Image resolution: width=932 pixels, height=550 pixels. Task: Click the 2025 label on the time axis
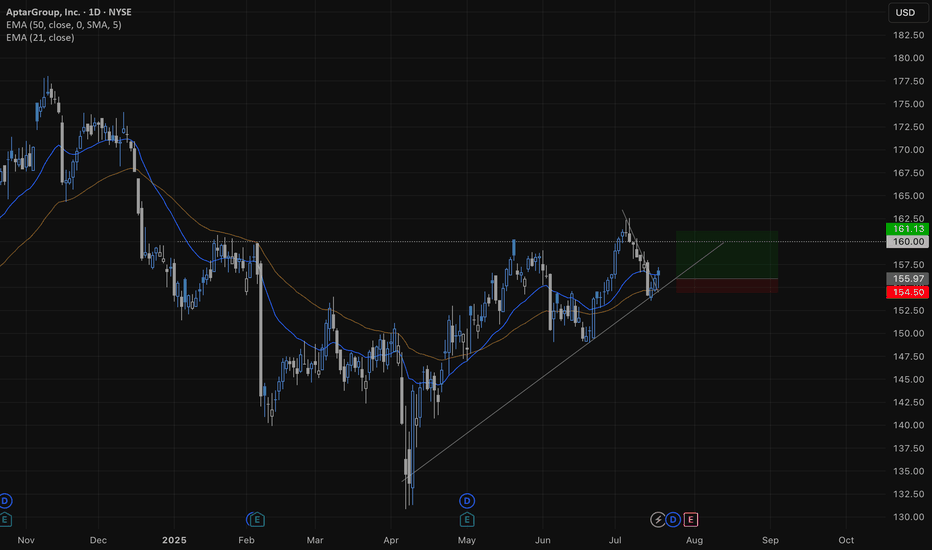[174, 540]
